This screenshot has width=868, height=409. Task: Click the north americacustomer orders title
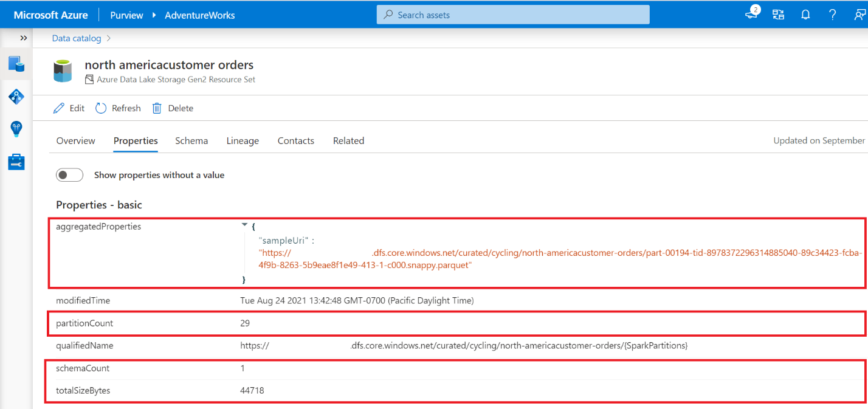(169, 65)
